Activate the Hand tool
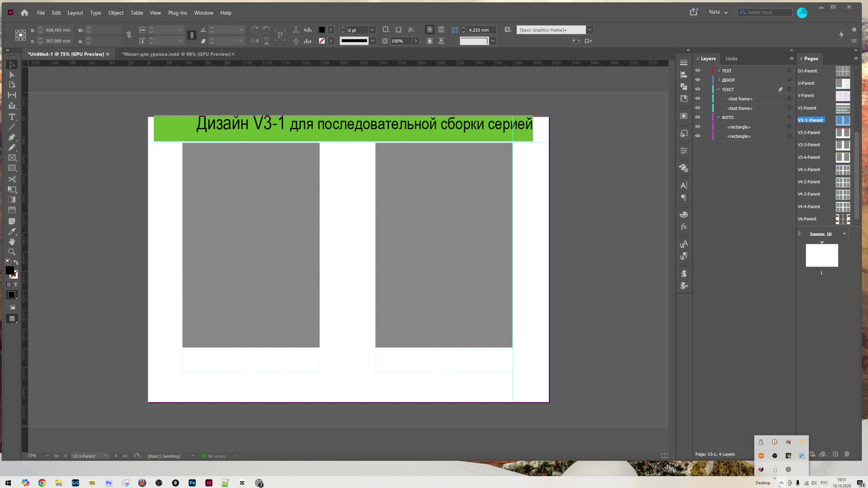 click(12, 242)
